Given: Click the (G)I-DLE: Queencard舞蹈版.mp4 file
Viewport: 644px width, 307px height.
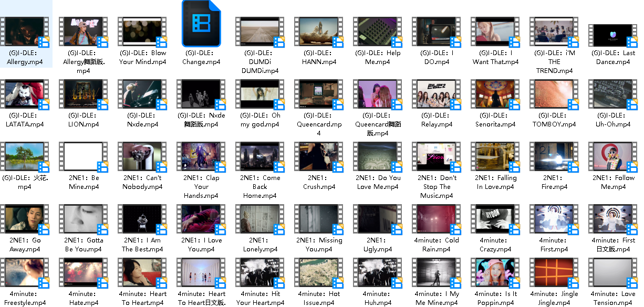Looking at the screenshot, I should pyautogui.click(x=378, y=94).
